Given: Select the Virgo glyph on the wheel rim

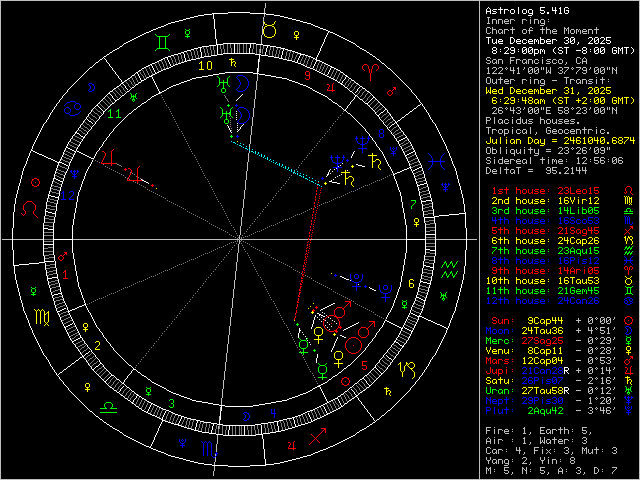Looking at the screenshot, I should (x=42, y=317).
